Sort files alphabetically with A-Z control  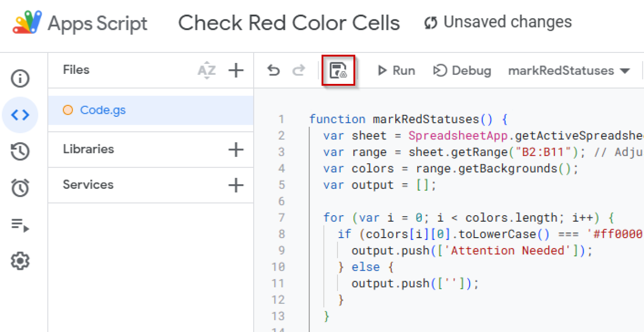pyautogui.click(x=206, y=71)
